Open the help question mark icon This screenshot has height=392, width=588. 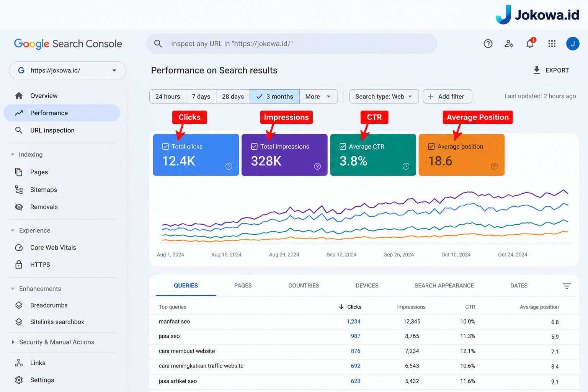pos(488,44)
